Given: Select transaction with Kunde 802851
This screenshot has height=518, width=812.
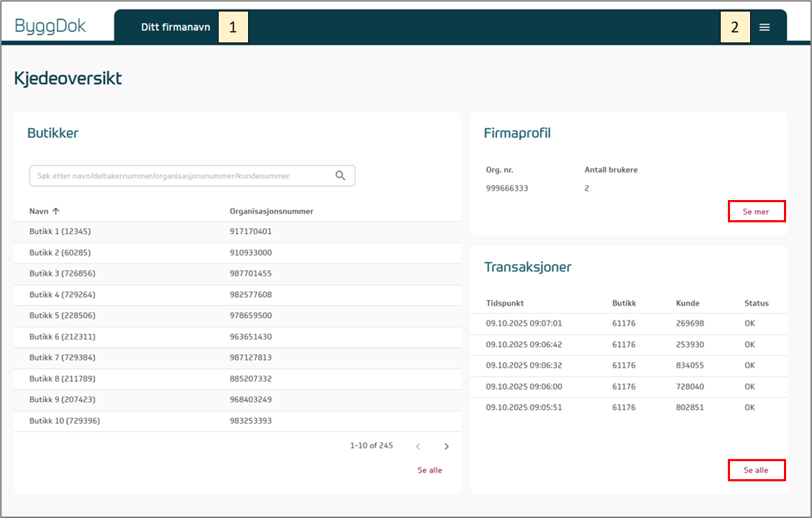Looking at the screenshot, I should [x=690, y=407].
